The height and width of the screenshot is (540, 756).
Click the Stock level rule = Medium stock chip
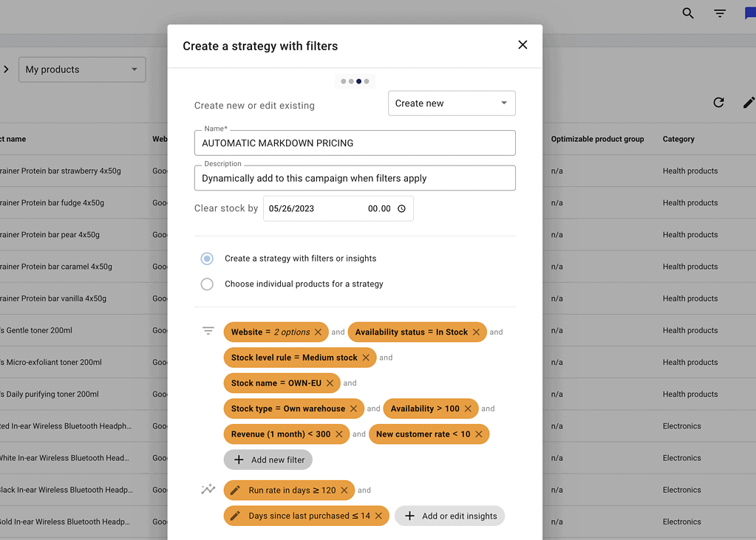(x=300, y=358)
